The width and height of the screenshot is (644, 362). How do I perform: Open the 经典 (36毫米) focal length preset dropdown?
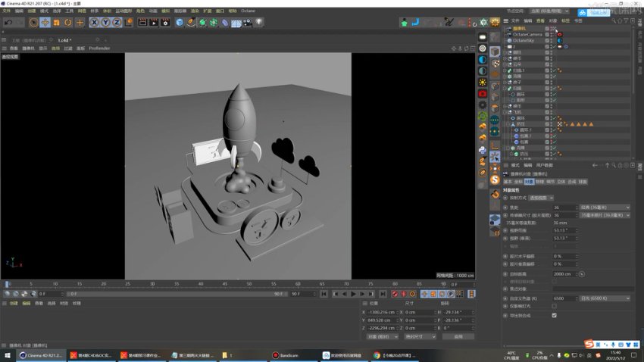[x=605, y=207]
